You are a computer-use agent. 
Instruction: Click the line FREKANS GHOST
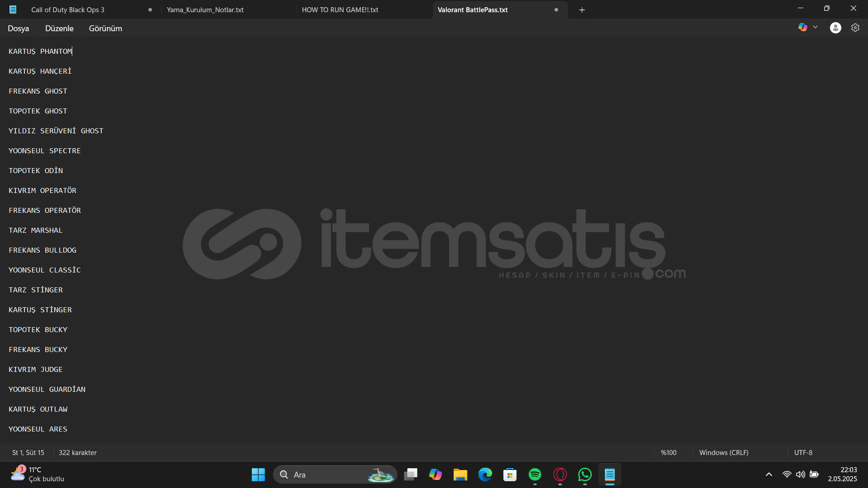pyautogui.click(x=38, y=91)
